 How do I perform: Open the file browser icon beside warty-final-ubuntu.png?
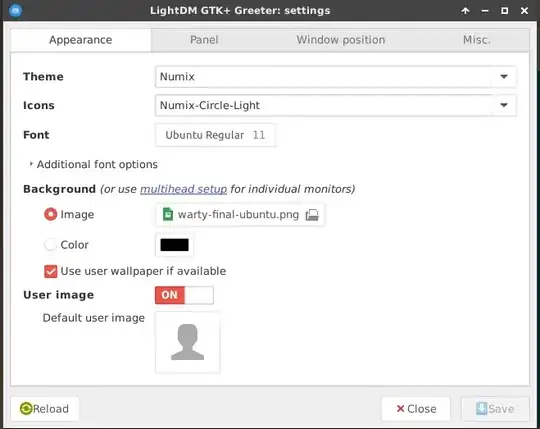click(312, 215)
